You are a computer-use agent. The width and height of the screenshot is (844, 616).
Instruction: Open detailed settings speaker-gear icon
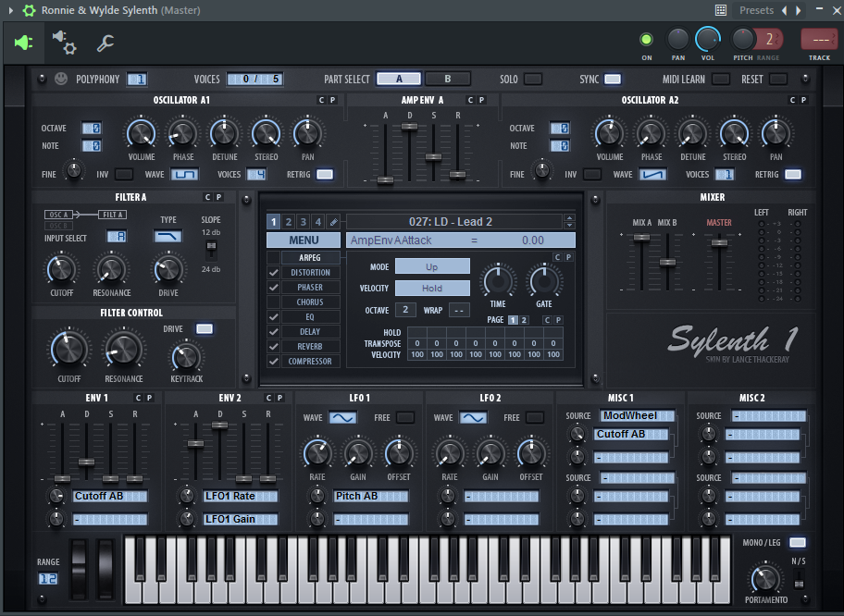click(x=64, y=43)
